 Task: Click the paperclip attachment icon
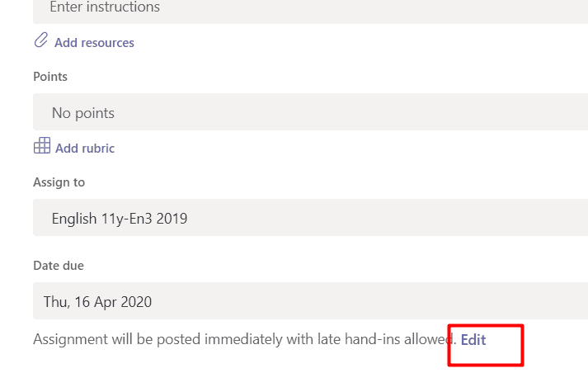[x=41, y=40]
